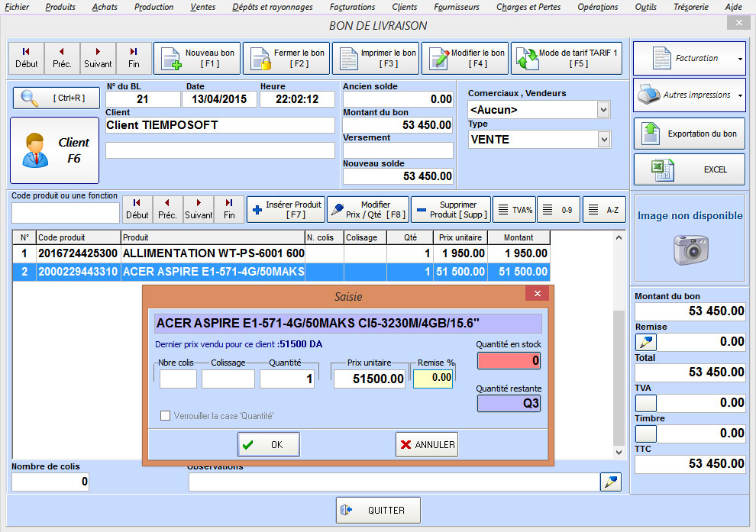Click the TVA% list button

515,210
